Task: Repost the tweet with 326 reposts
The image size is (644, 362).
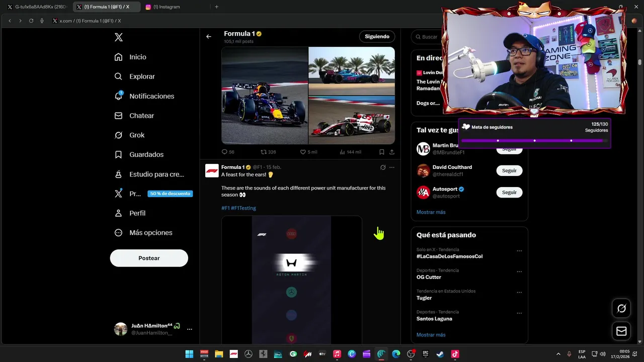Action: pyautogui.click(x=268, y=152)
